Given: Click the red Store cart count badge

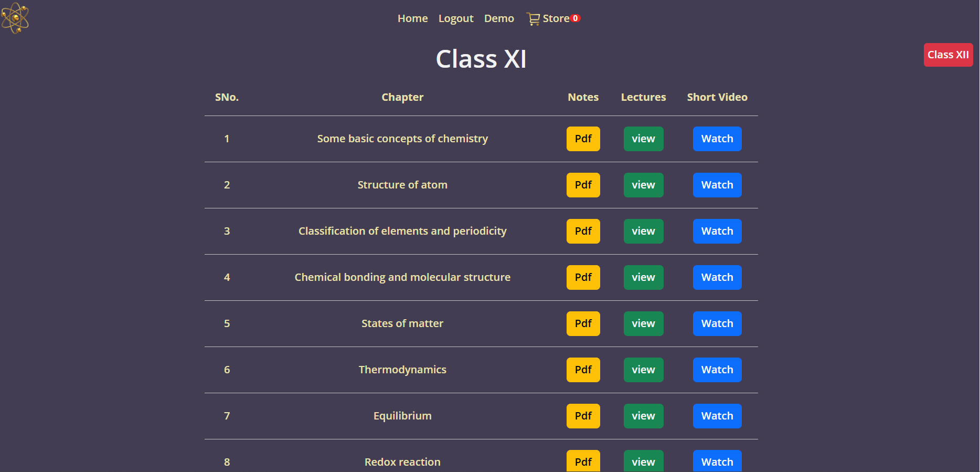Looking at the screenshot, I should (x=576, y=18).
